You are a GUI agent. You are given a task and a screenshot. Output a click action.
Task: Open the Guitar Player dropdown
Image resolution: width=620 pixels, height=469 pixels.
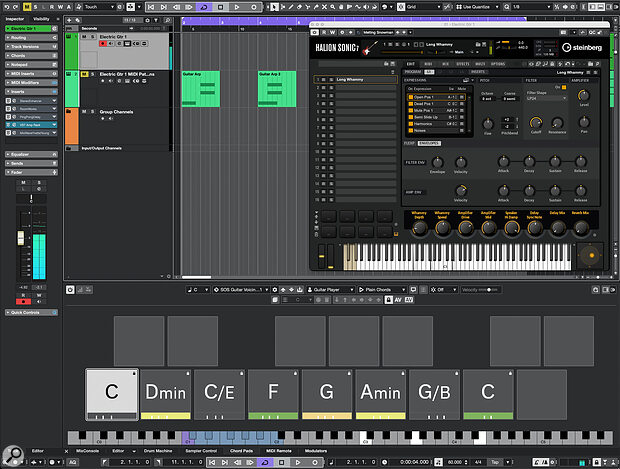pos(330,289)
